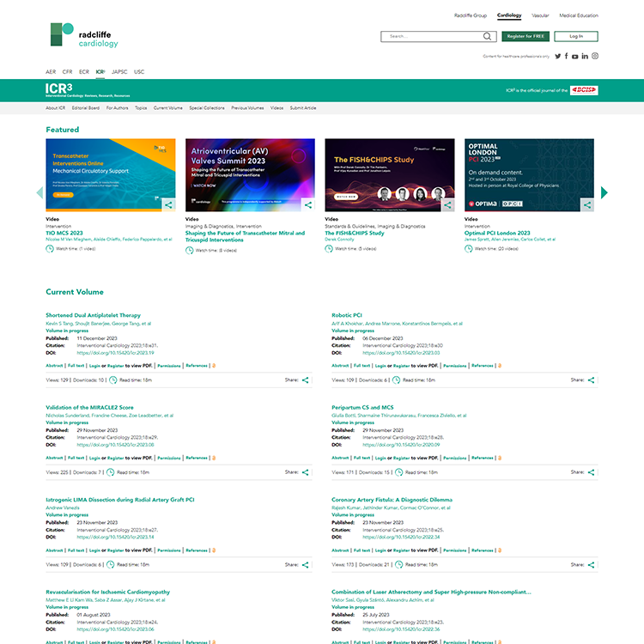Viewport: 644px width, 644px height.
Task: Share the Optimal PCI London video
Action: click(587, 204)
